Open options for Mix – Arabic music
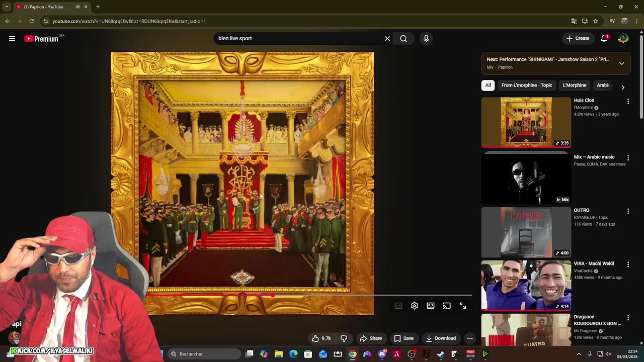 tap(628, 158)
